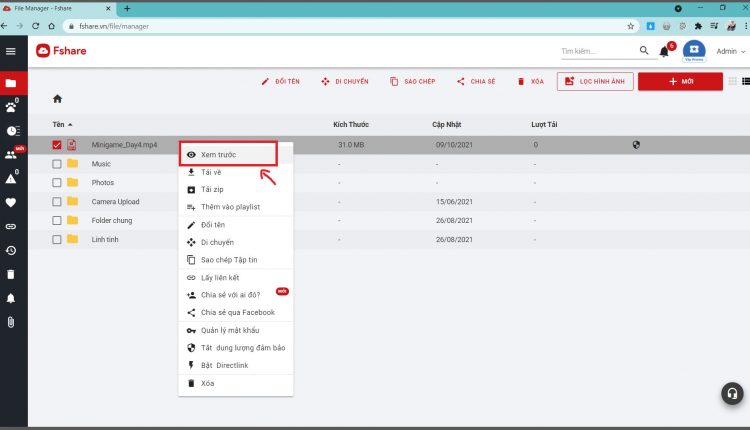Image resolution: width=750 pixels, height=430 pixels.
Task: Choose Tải về from context menu
Action: [x=235, y=172]
